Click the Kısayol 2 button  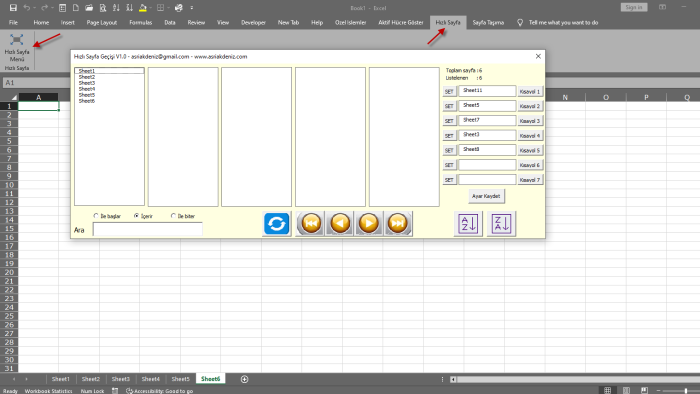tap(530, 106)
